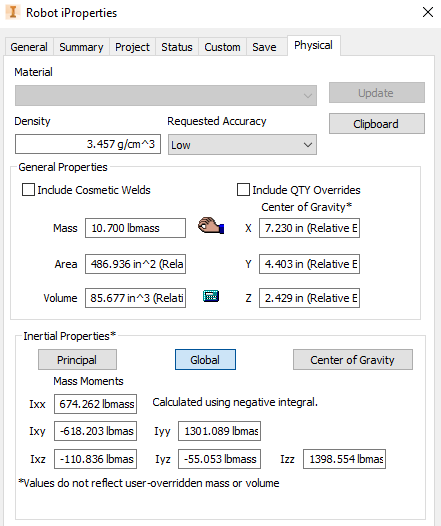Show Center of Gravity inertial properties
The image size is (441, 526).
point(353,360)
